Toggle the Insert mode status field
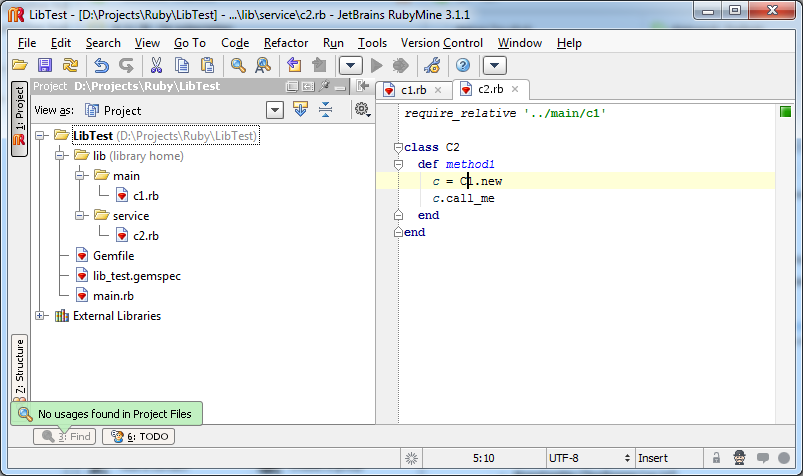803x476 pixels. pyautogui.click(x=668, y=458)
